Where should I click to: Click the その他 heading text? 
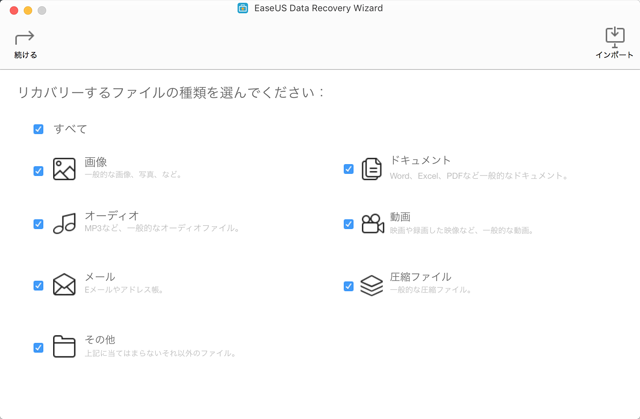point(100,339)
